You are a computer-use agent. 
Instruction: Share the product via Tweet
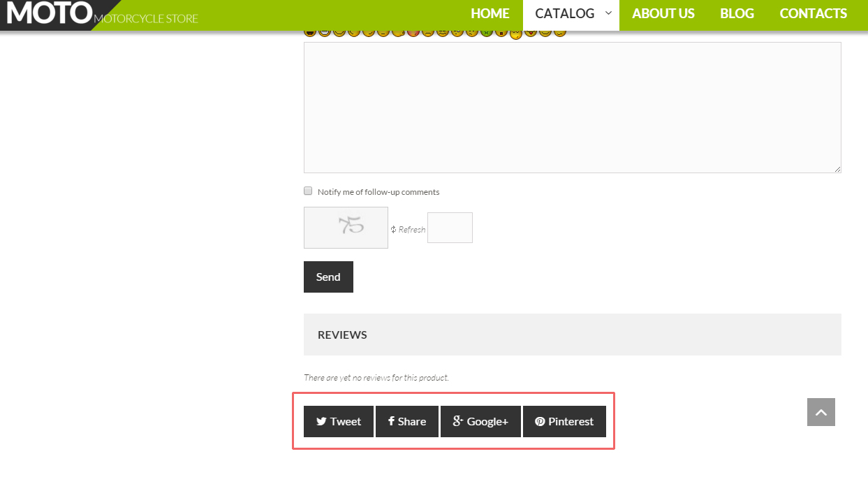pos(339,421)
